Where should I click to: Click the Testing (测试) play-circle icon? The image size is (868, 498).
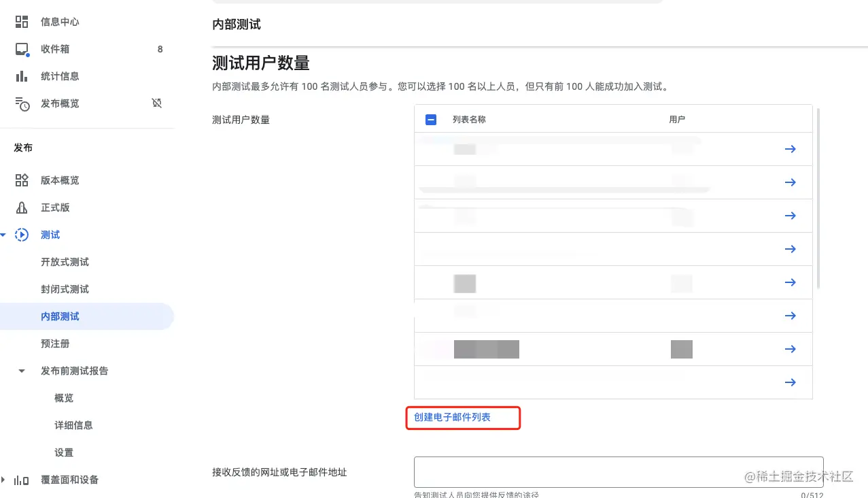click(x=22, y=235)
